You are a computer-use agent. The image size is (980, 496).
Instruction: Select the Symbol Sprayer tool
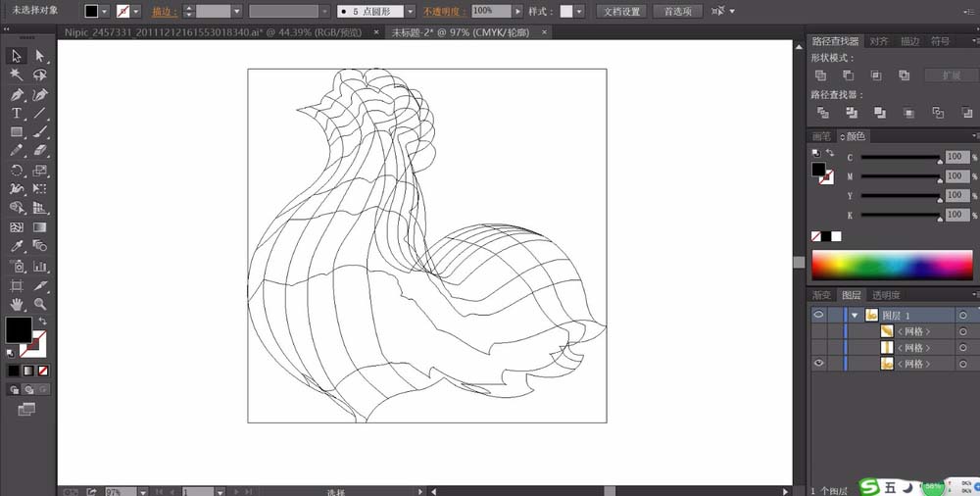tap(17, 266)
